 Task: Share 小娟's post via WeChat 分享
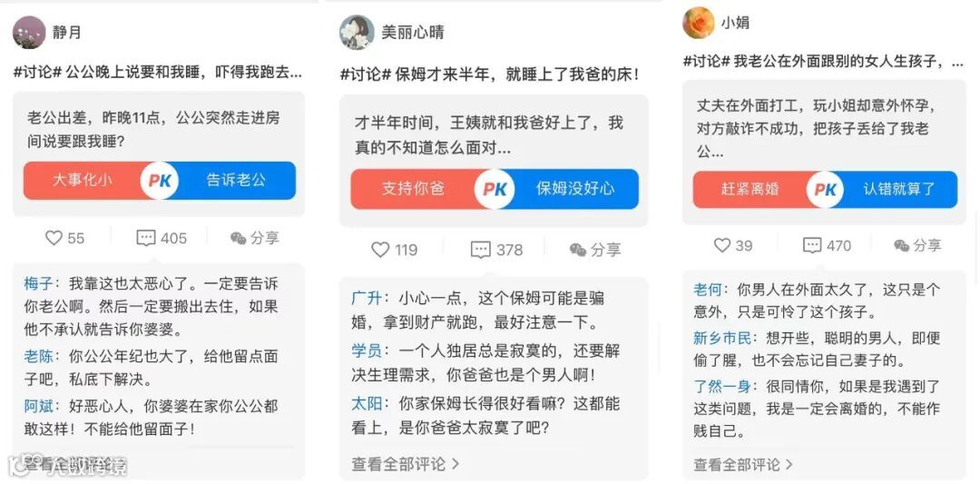click(x=916, y=245)
